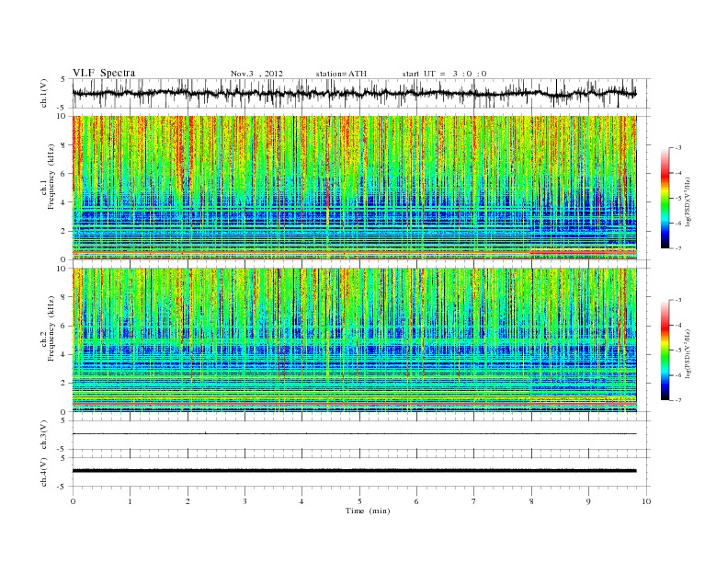Click the ch.1 spectrogram color bar

pos(665,198)
